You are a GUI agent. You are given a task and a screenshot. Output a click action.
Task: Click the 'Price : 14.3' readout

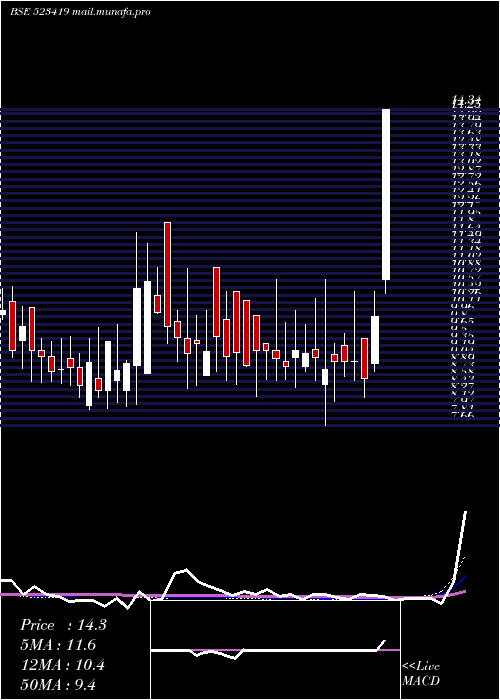(x=63, y=625)
